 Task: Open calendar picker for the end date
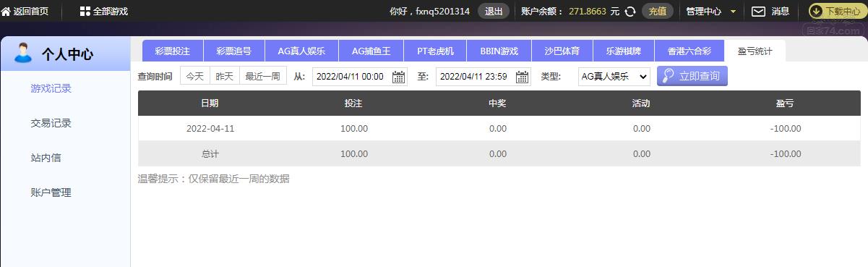[x=522, y=76]
